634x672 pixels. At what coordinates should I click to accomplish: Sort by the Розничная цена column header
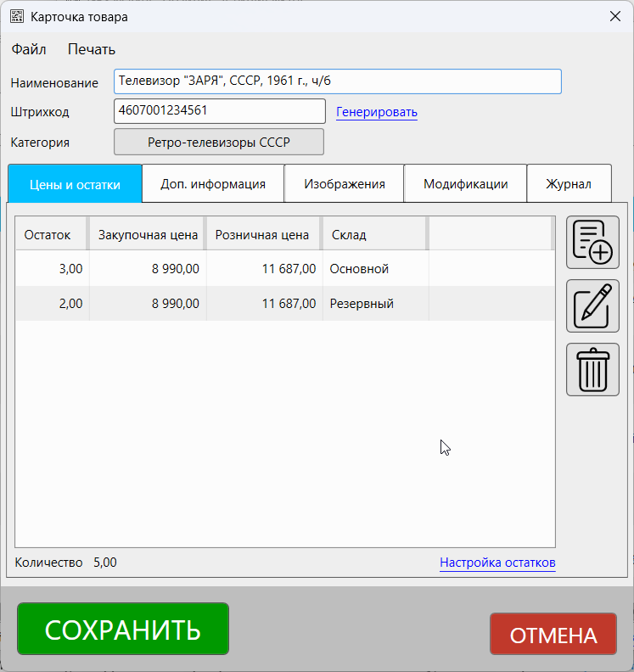262,235
